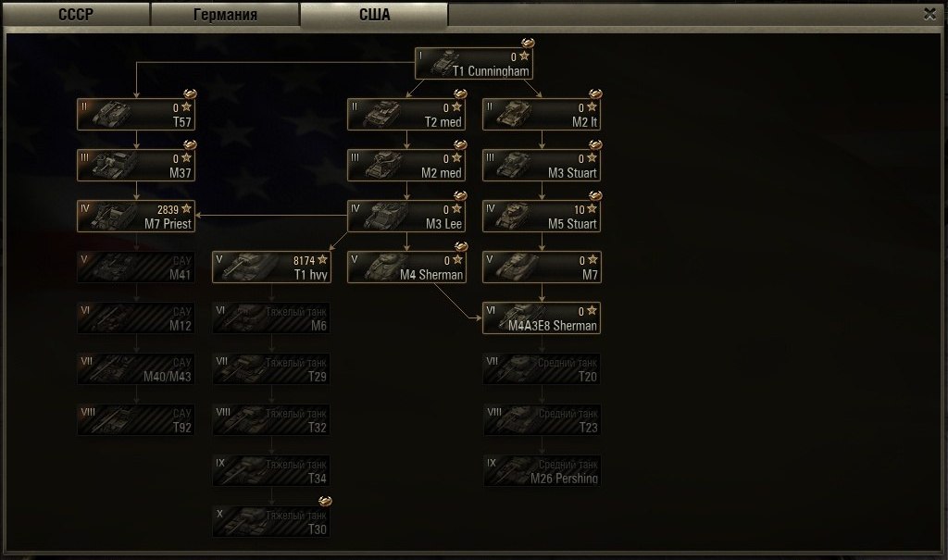Switch to the СССР tab
948x560 pixels.
(76, 14)
